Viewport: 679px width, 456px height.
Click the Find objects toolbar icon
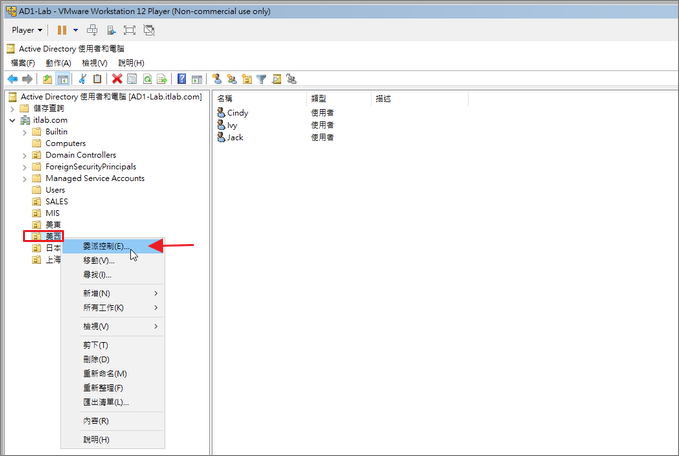(x=276, y=79)
